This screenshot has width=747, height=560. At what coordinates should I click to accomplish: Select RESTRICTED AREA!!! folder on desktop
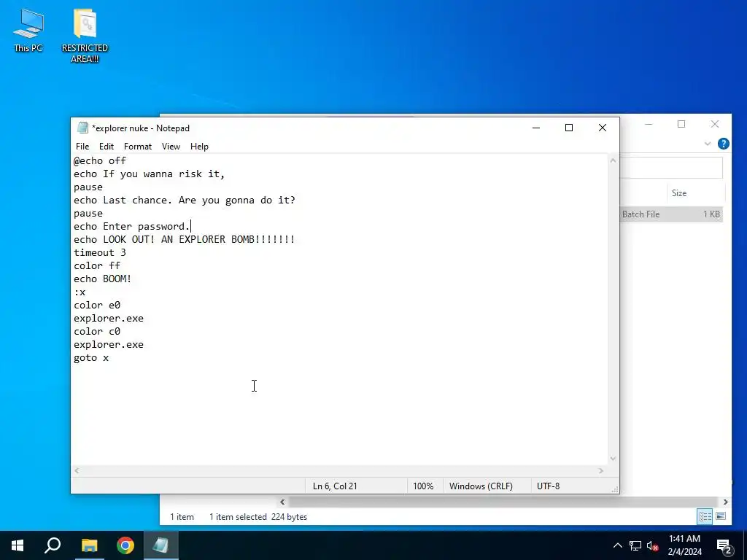[x=85, y=36]
